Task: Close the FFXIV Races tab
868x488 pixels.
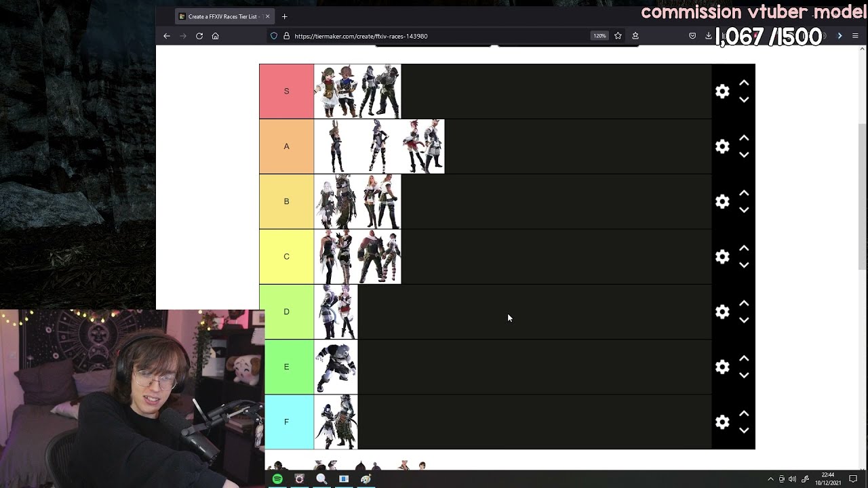Action: [267, 16]
